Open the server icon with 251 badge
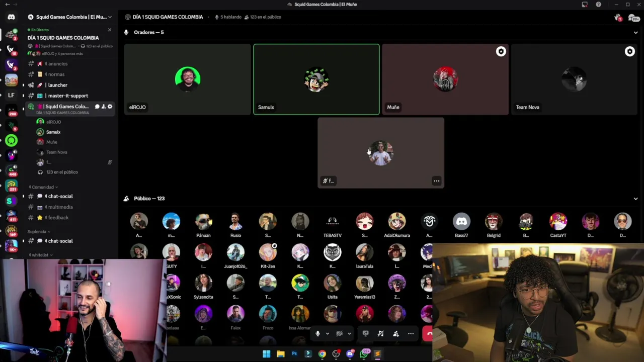The width and height of the screenshot is (644, 362). coord(11,186)
